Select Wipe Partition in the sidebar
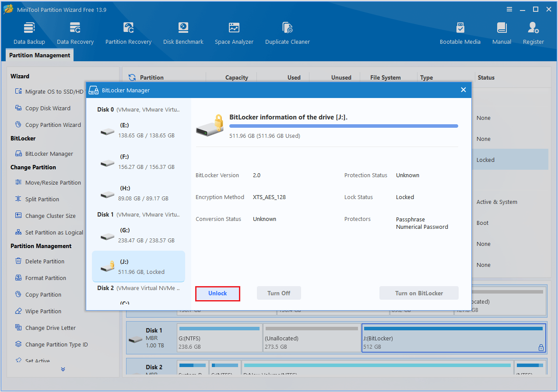558x392 pixels. coord(38,311)
